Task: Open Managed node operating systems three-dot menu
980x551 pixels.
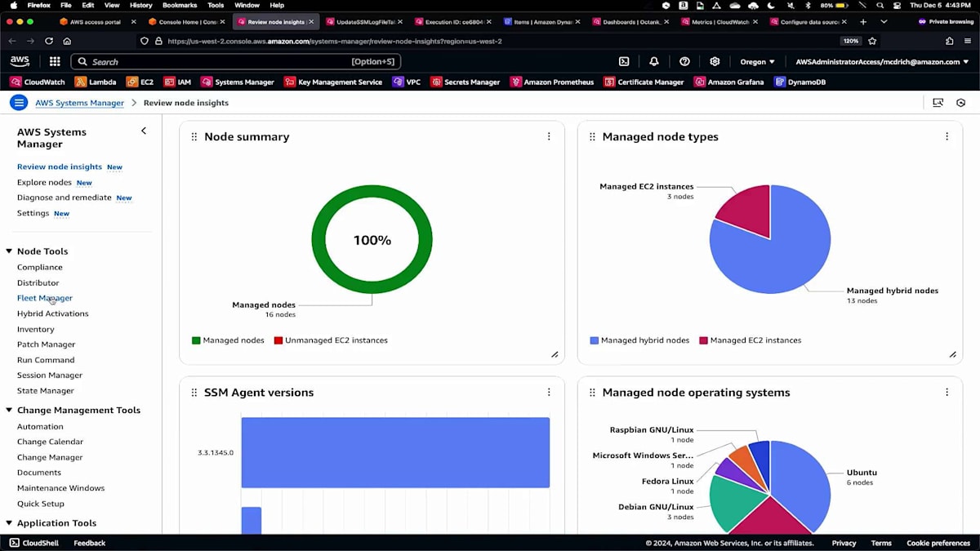Action: [x=947, y=392]
